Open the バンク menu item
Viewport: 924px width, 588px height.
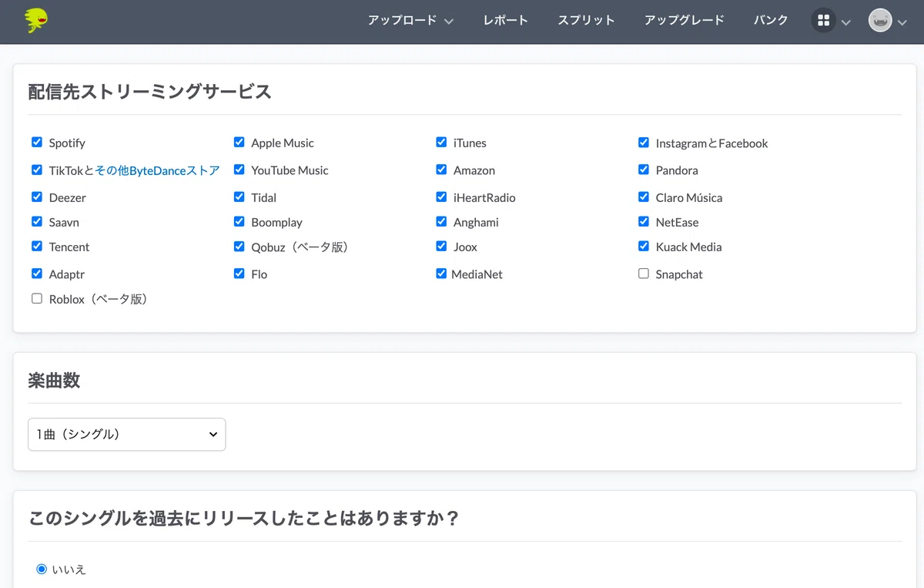tap(771, 21)
